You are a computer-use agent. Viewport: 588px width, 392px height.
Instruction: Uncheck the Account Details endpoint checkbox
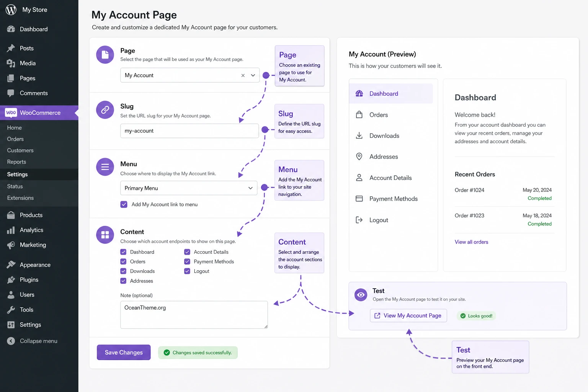pyautogui.click(x=187, y=252)
